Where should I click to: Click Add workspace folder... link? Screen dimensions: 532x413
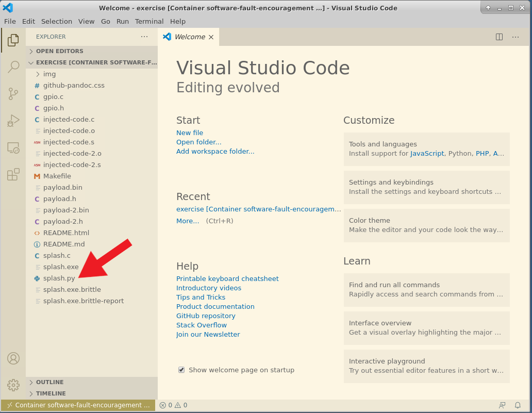pyautogui.click(x=215, y=152)
